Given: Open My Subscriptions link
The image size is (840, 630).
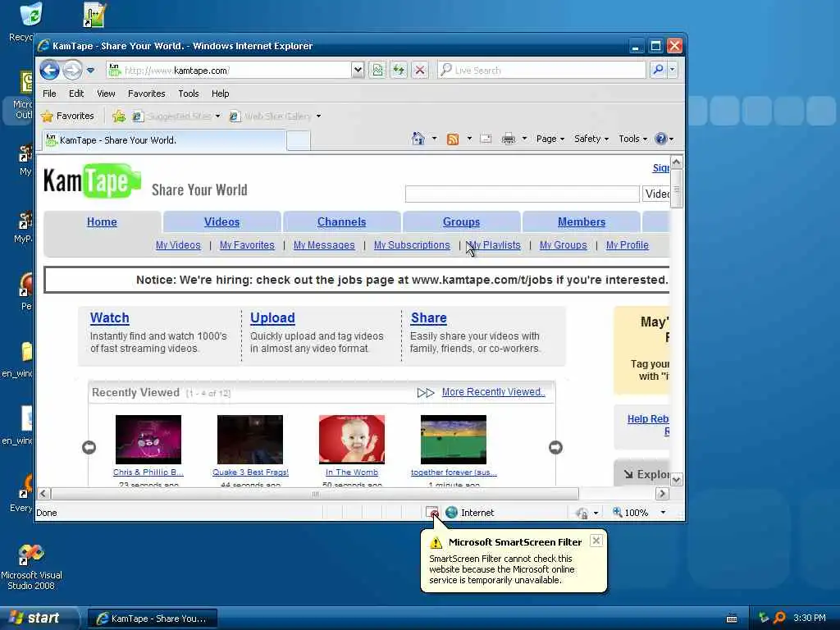Looking at the screenshot, I should [x=412, y=244].
